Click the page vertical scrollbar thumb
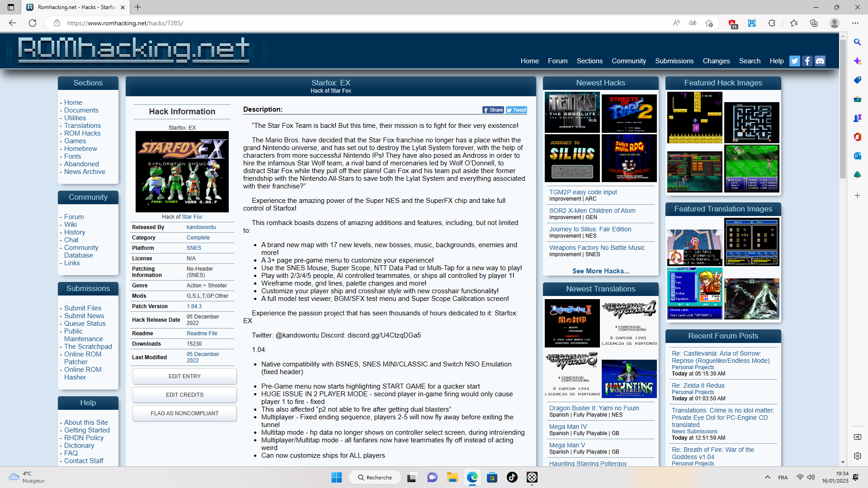This screenshot has width=868, height=488. 843,108
